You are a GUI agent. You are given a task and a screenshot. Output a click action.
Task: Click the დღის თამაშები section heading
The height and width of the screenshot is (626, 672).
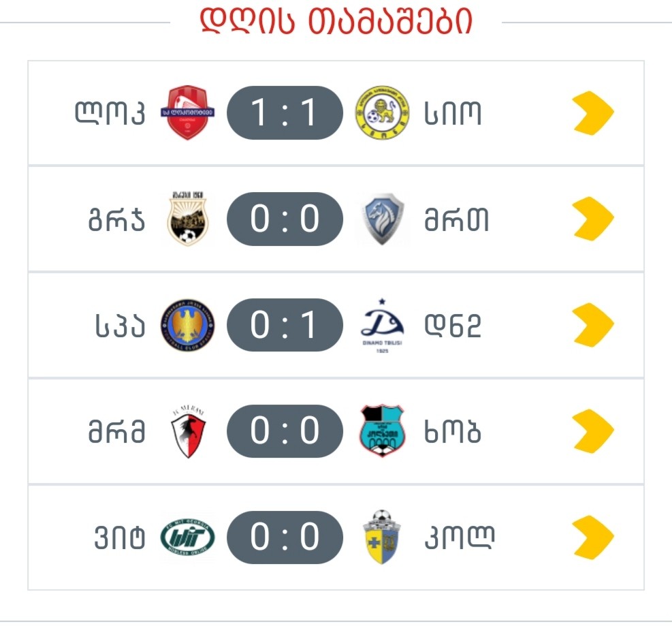point(336,20)
